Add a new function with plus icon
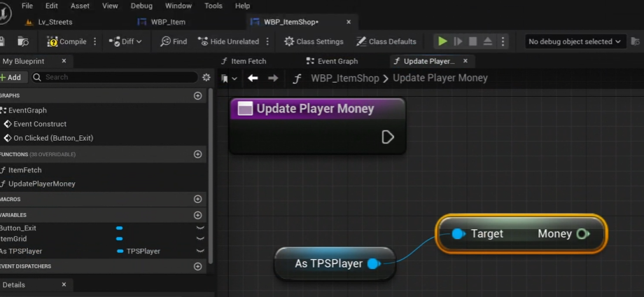644x297 pixels. click(198, 155)
